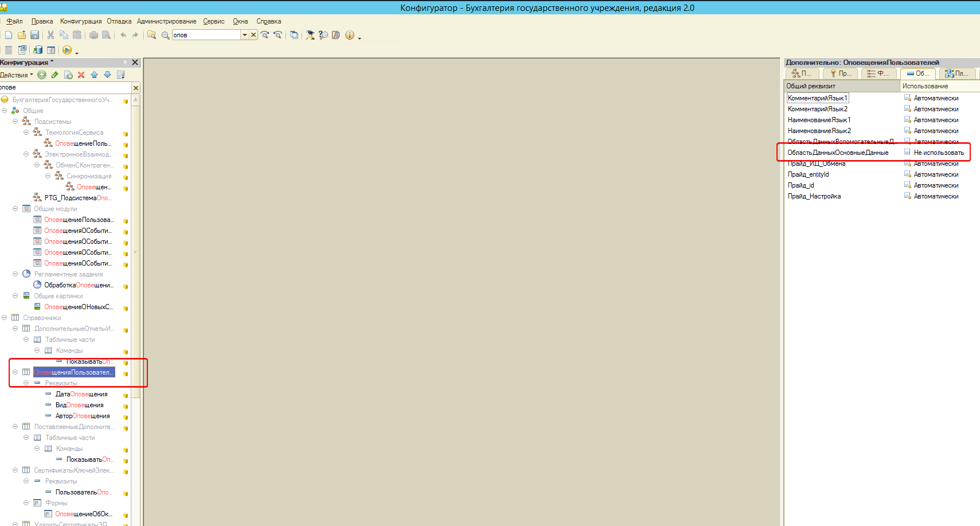Screen dimensions: 980x526
Task: Select the ДатаОповещения attribute in tree
Action: [x=81, y=394]
